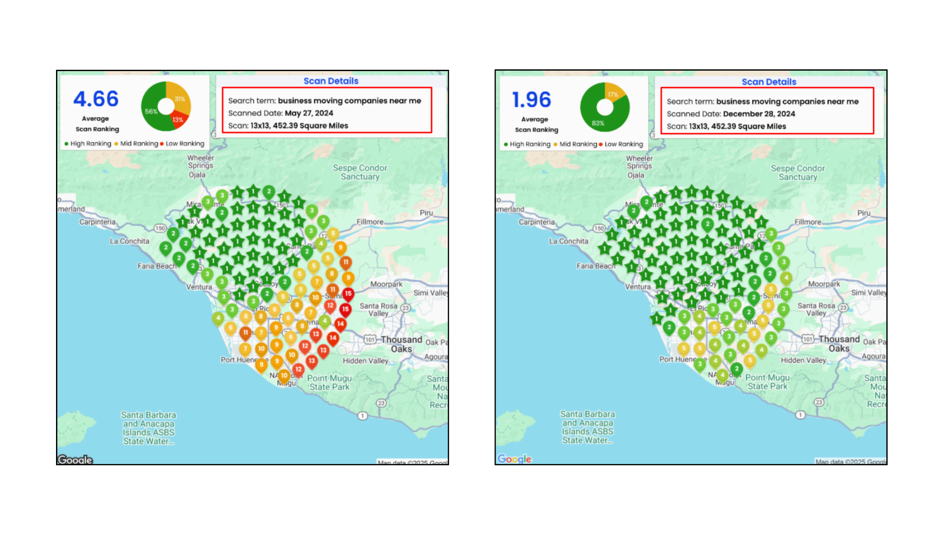Click the 101 highway shield on the left map

click(370, 339)
